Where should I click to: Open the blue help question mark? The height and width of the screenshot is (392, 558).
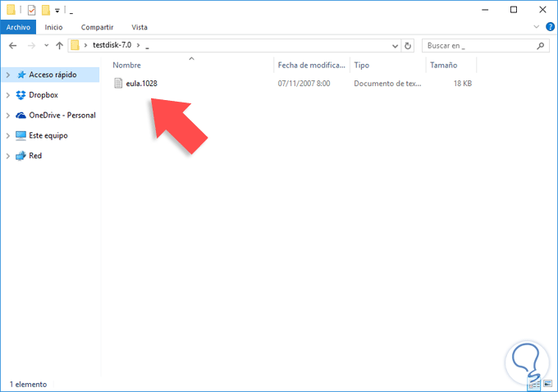click(x=550, y=27)
